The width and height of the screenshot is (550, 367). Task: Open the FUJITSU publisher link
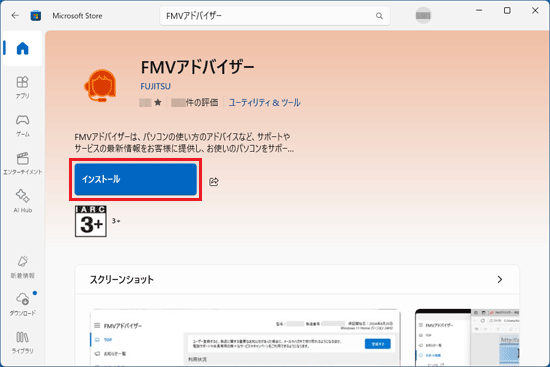click(x=155, y=86)
